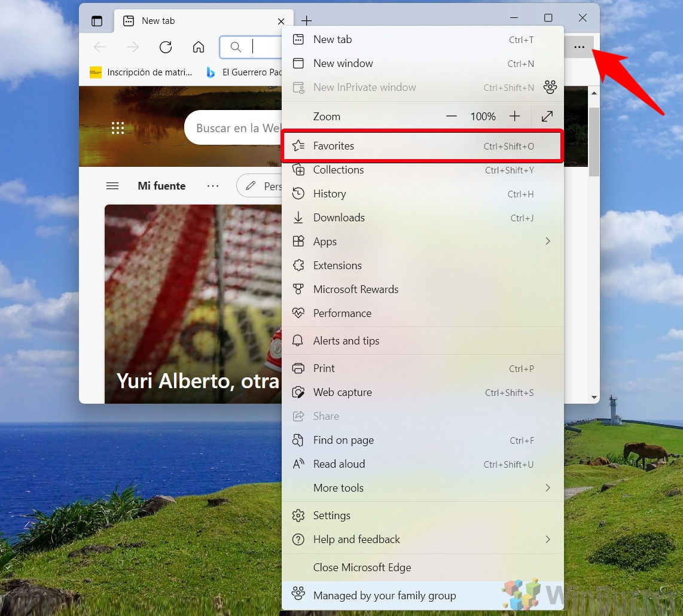Open El Guerrero bookmark with Bing icon
This screenshot has height=616, width=683.
244,72
